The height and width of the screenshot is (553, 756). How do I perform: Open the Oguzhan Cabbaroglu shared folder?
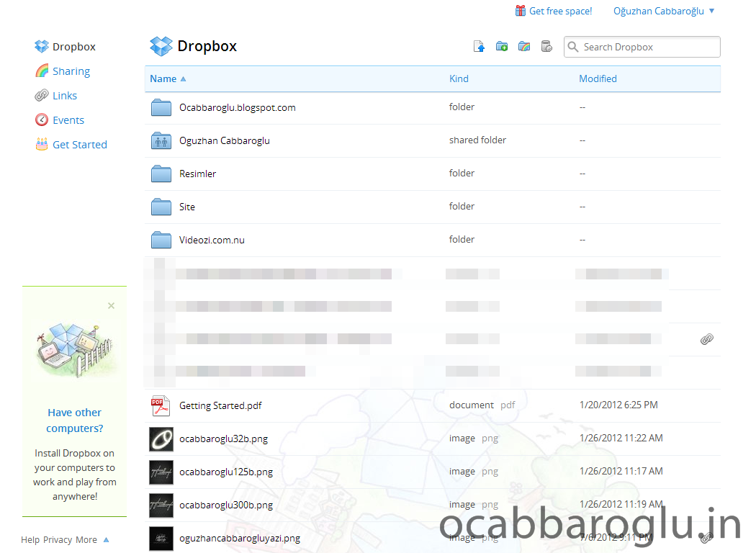click(224, 141)
